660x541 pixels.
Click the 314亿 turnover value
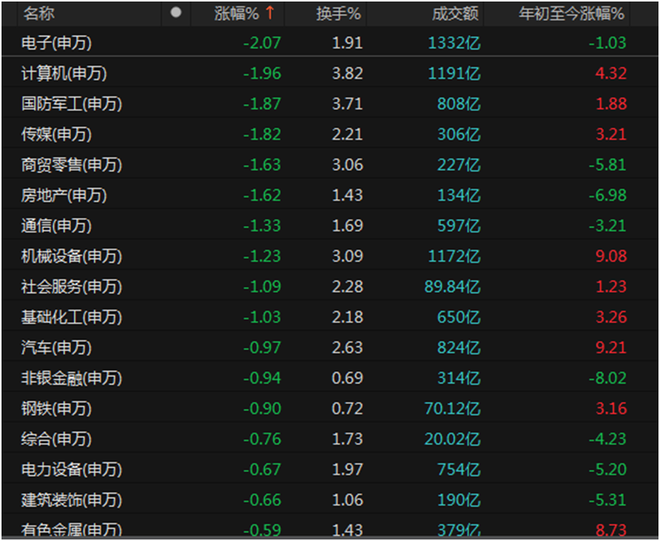(x=459, y=378)
